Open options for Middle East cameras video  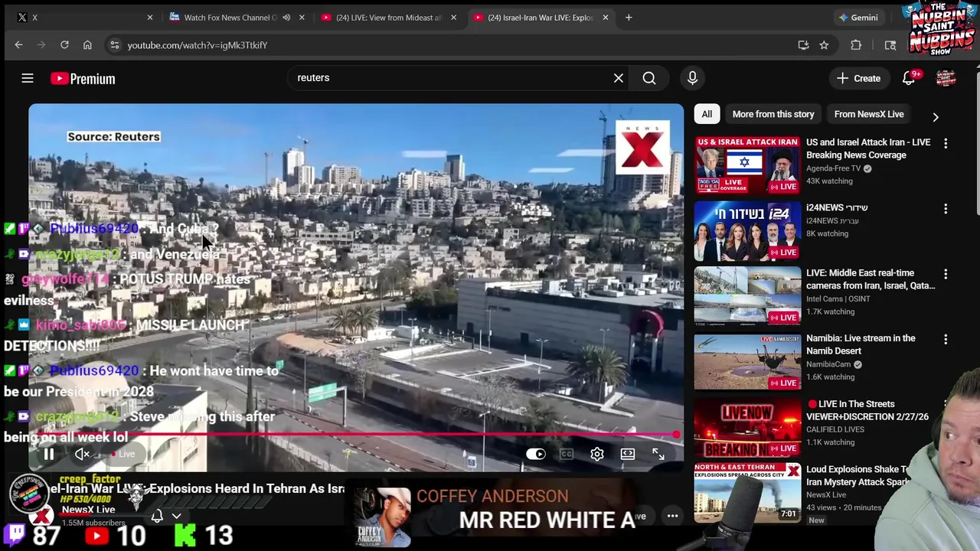pyautogui.click(x=946, y=273)
